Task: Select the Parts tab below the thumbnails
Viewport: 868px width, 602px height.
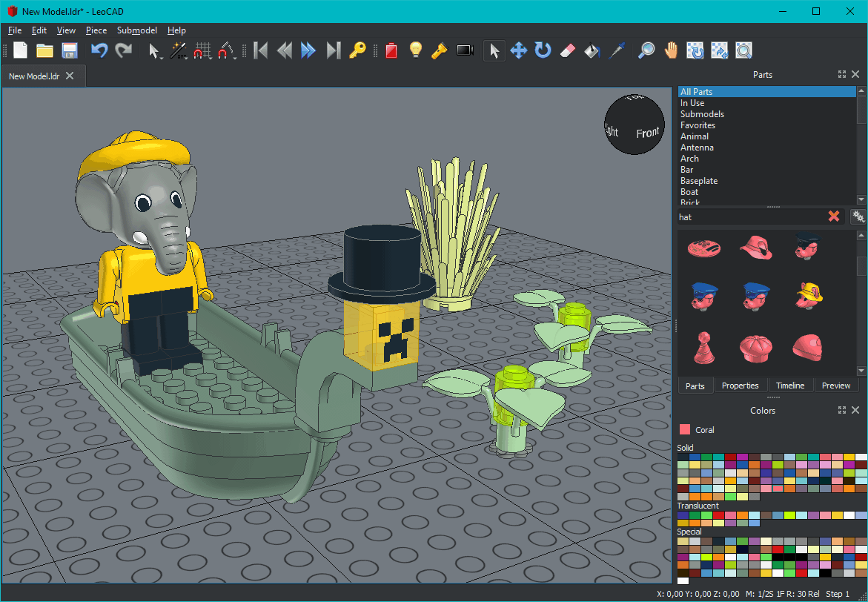Action: (695, 386)
